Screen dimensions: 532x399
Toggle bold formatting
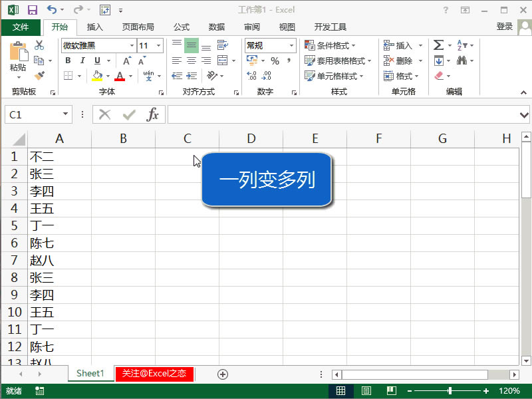tap(68, 61)
